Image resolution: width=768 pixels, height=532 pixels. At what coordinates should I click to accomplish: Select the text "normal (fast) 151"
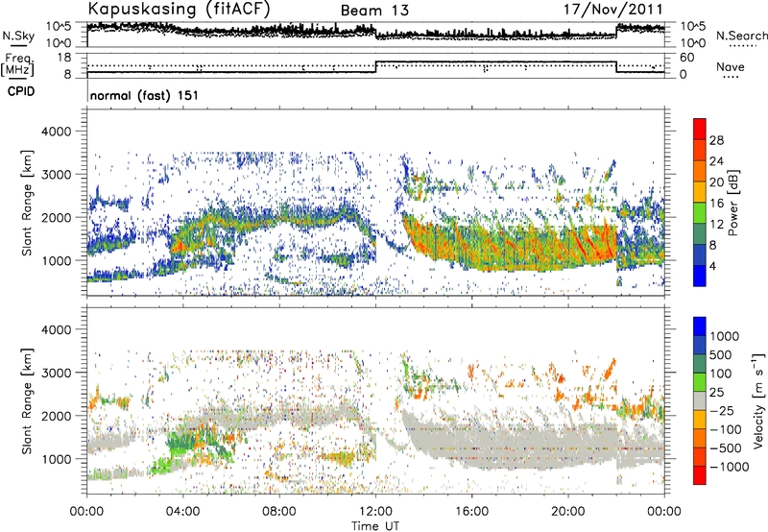coord(145,95)
